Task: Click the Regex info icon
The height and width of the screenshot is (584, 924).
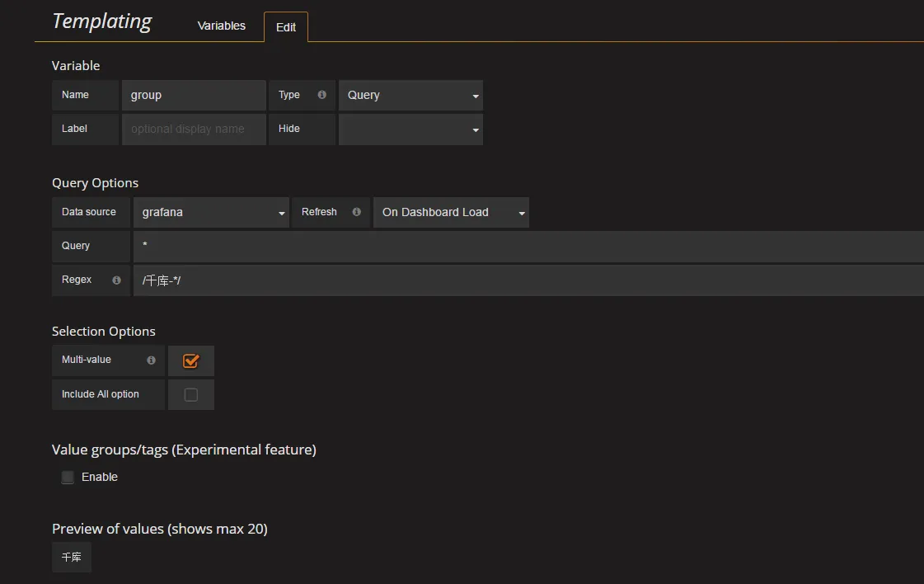Action: [116, 280]
